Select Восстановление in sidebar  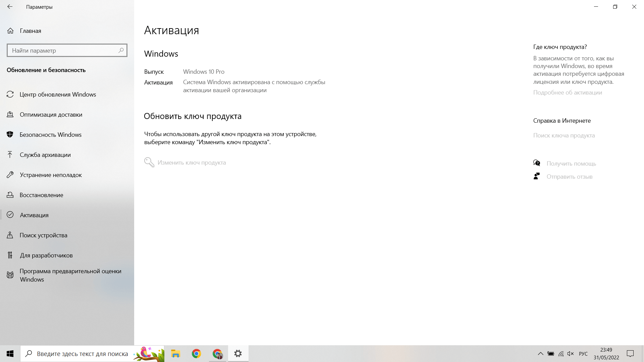42,195
